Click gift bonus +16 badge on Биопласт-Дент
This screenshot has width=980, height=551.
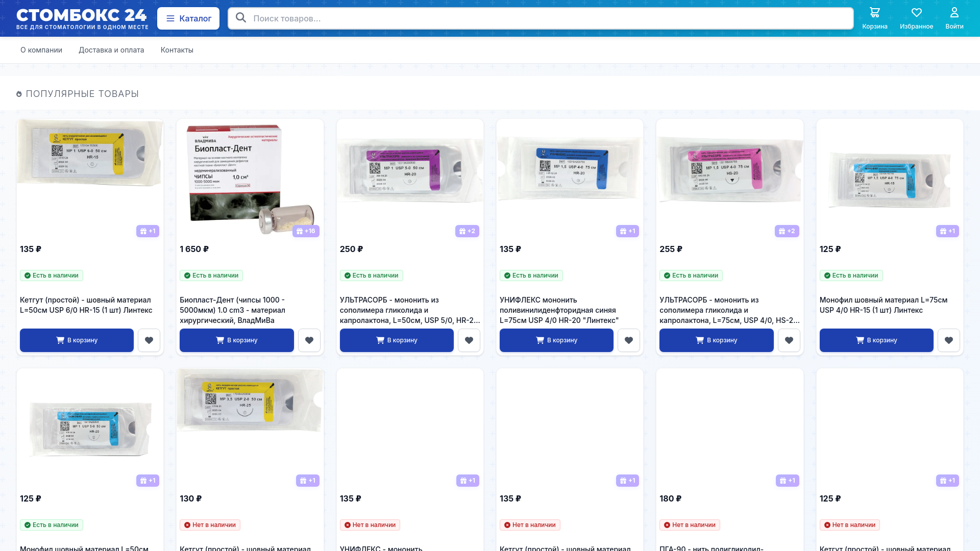pos(306,231)
